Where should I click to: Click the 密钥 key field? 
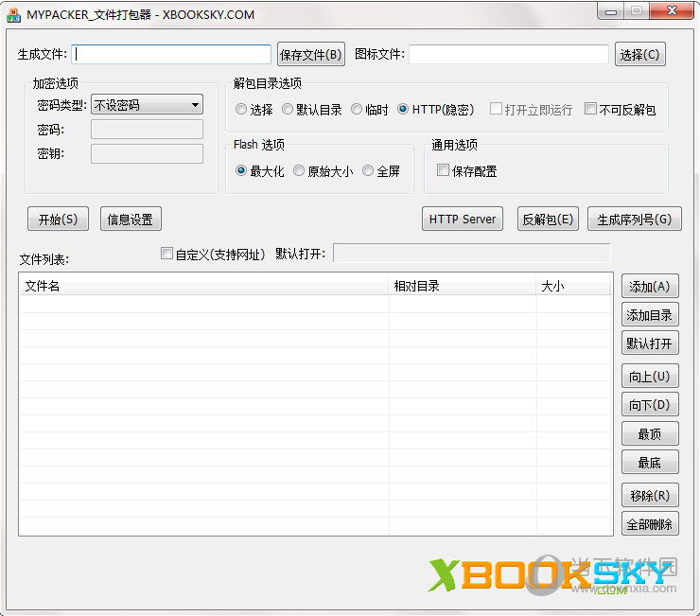pos(147,153)
